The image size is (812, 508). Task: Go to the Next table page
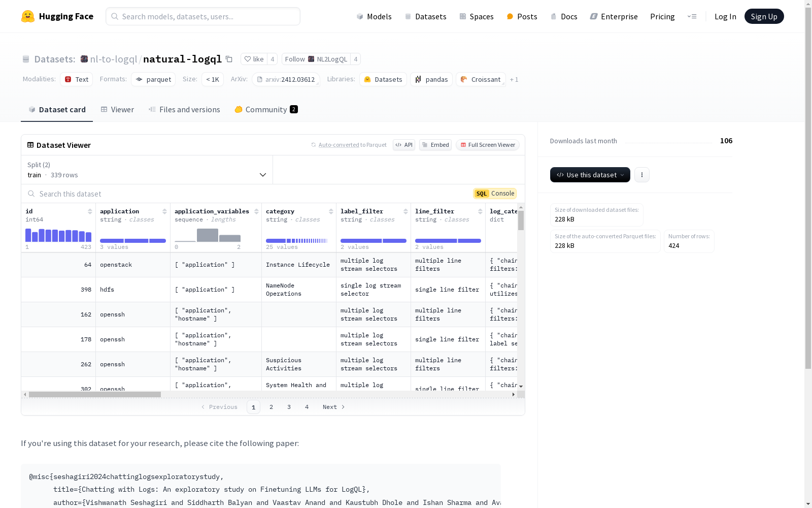[334, 407]
